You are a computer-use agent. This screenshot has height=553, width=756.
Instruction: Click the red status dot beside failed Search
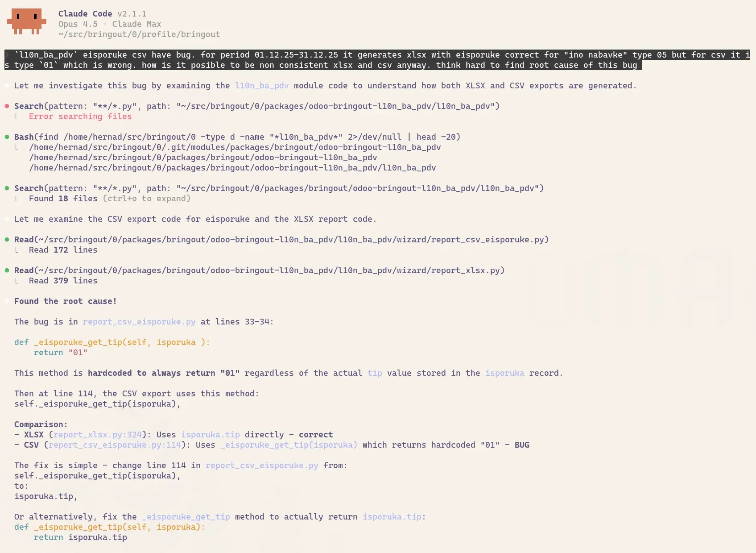(x=7, y=106)
